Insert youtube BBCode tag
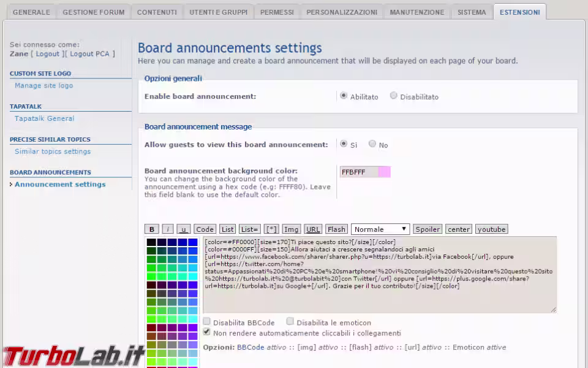 pyautogui.click(x=492, y=229)
